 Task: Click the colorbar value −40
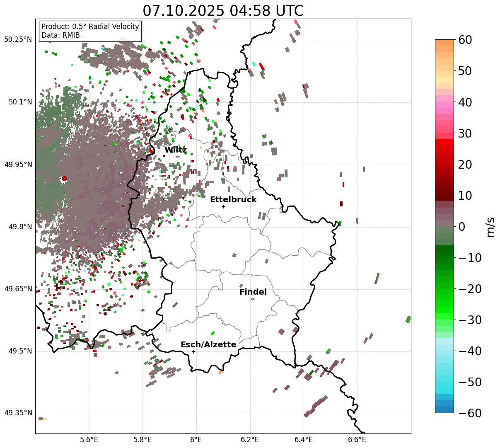[x=470, y=351]
